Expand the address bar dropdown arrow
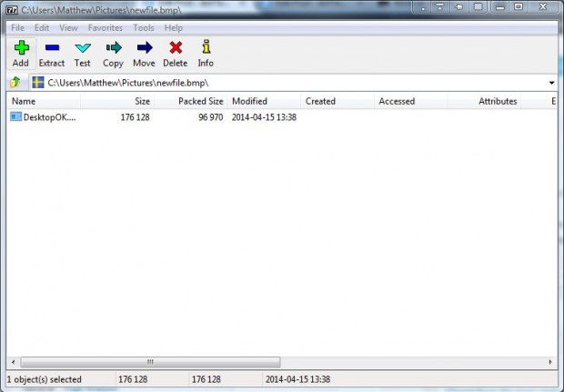The width and height of the screenshot is (564, 392). (x=551, y=83)
